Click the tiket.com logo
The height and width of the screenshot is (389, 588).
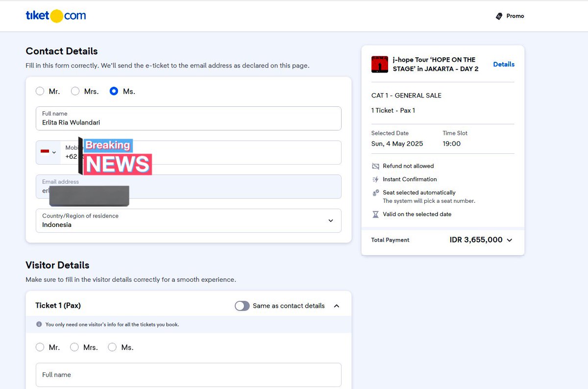(56, 16)
